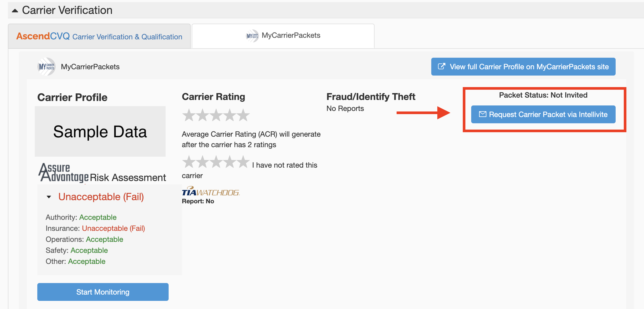Click the Average Carrier Rating stars
This screenshot has height=309, width=644.
[x=216, y=115]
